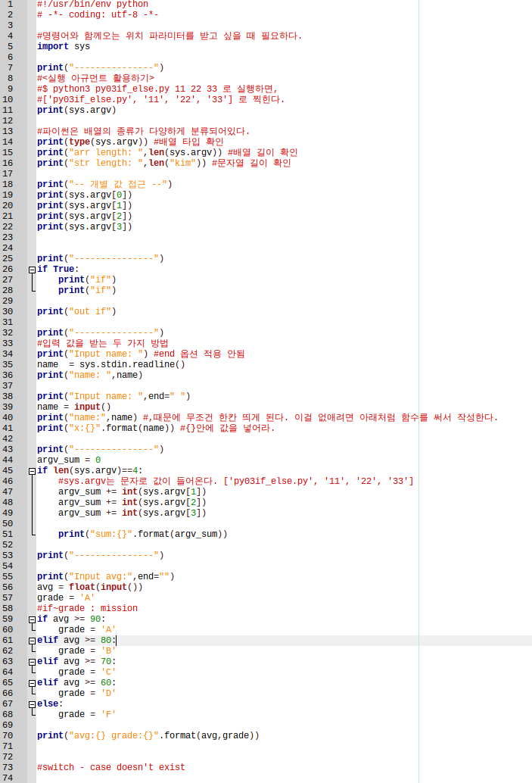
Task: Click print("name: ",name) on line 36
Action: tap(90, 375)
